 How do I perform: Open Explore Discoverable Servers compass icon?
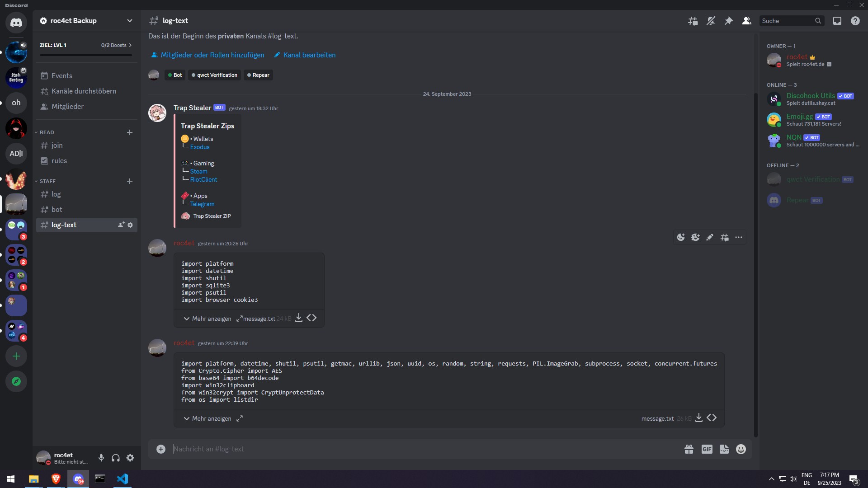click(x=16, y=381)
